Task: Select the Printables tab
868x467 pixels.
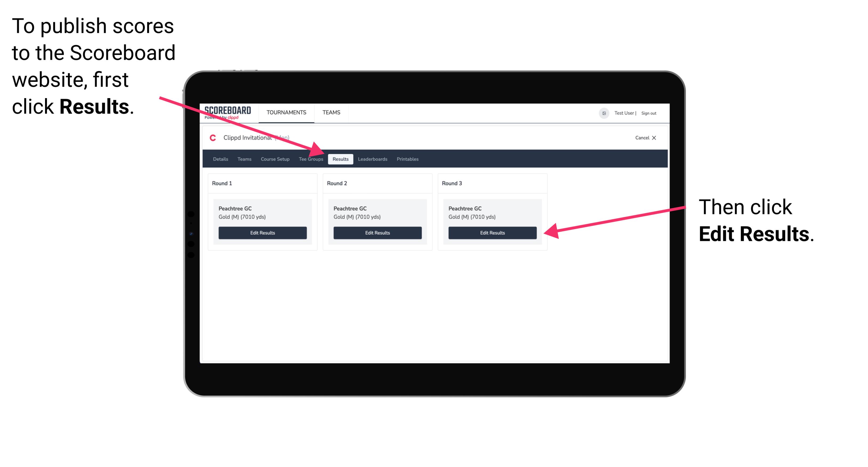Action: click(x=407, y=159)
